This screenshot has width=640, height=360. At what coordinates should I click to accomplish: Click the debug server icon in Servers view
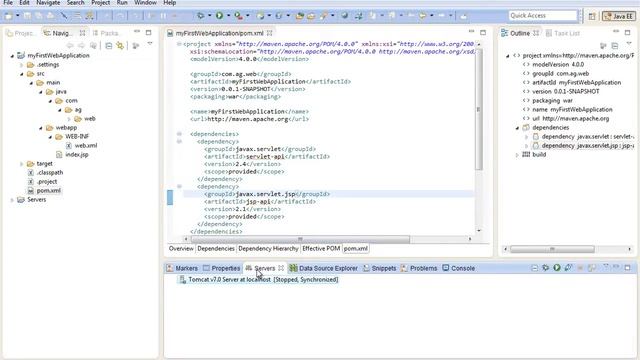(x=546, y=268)
